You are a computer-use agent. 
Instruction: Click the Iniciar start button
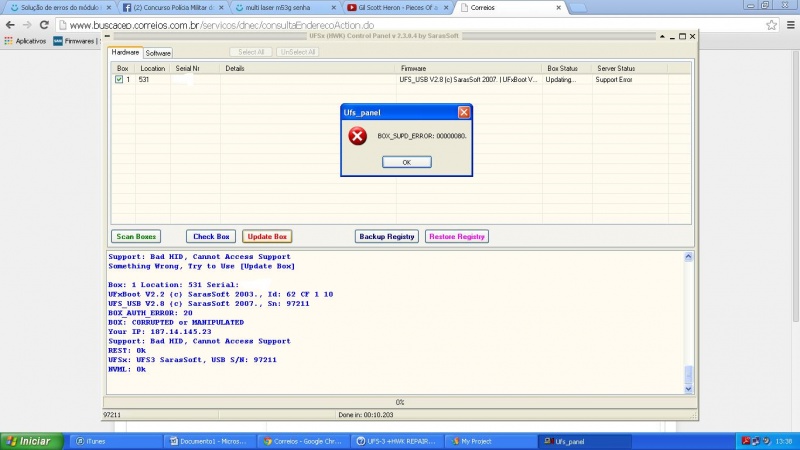(x=30, y=440)
